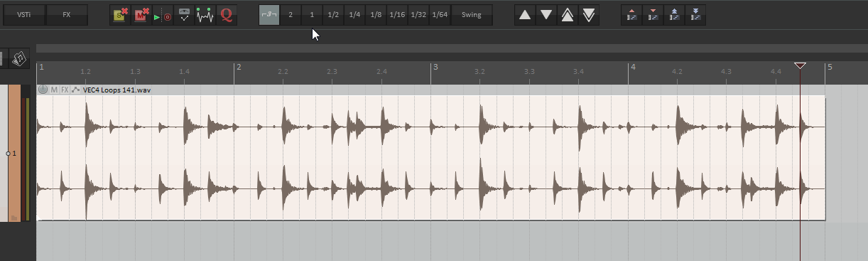Click the waveform transient detection icon

[x=205, y=15]
